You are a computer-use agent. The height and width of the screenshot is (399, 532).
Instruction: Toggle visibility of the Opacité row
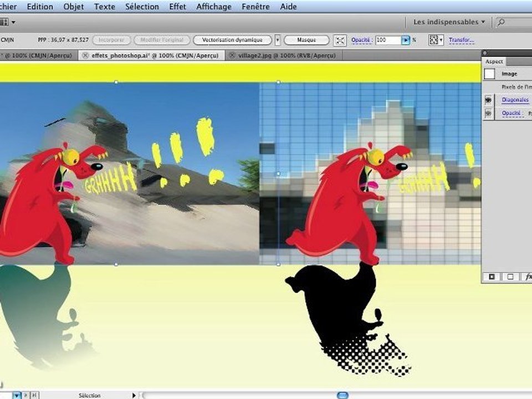click(488, 113)
